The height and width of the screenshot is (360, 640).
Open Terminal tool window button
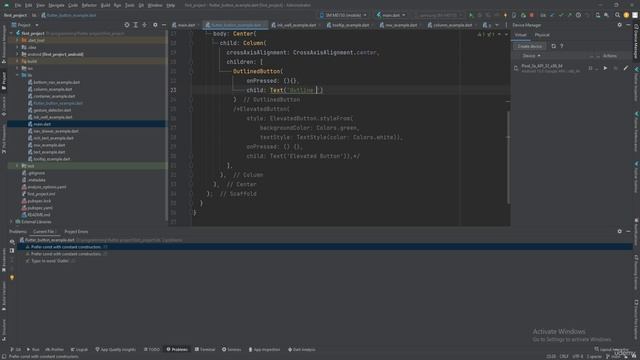click(x=205, y=349)
